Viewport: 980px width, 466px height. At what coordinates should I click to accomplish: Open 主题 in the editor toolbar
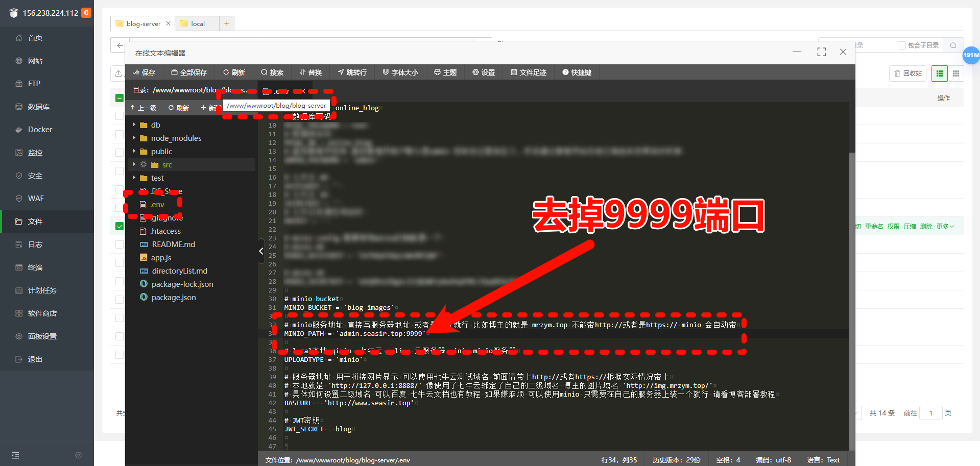point(445,72)
